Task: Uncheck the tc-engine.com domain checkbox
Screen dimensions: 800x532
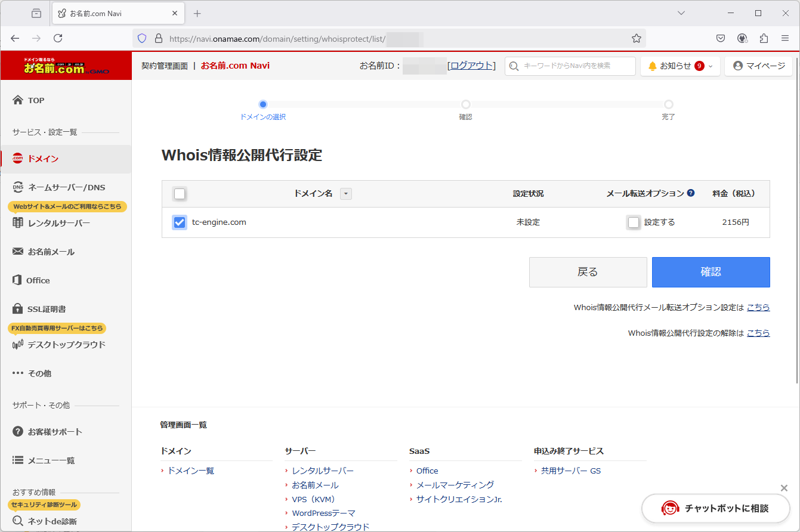Action: (180, 222)
